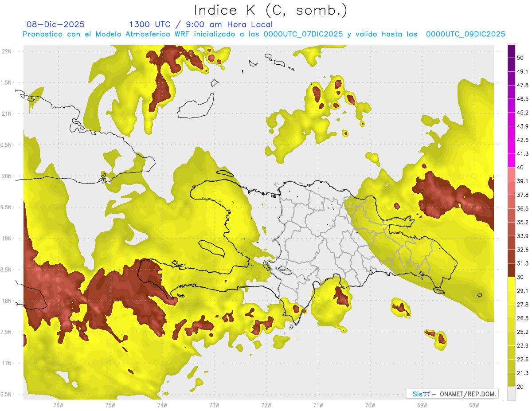
Task: Select the 18N latitude label
Action: point(7,301)
